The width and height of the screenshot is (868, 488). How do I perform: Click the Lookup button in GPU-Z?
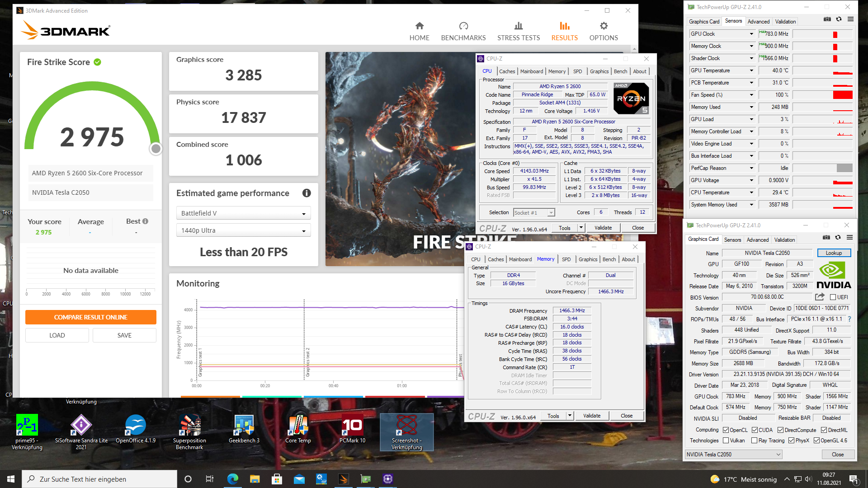pos(834,253)
